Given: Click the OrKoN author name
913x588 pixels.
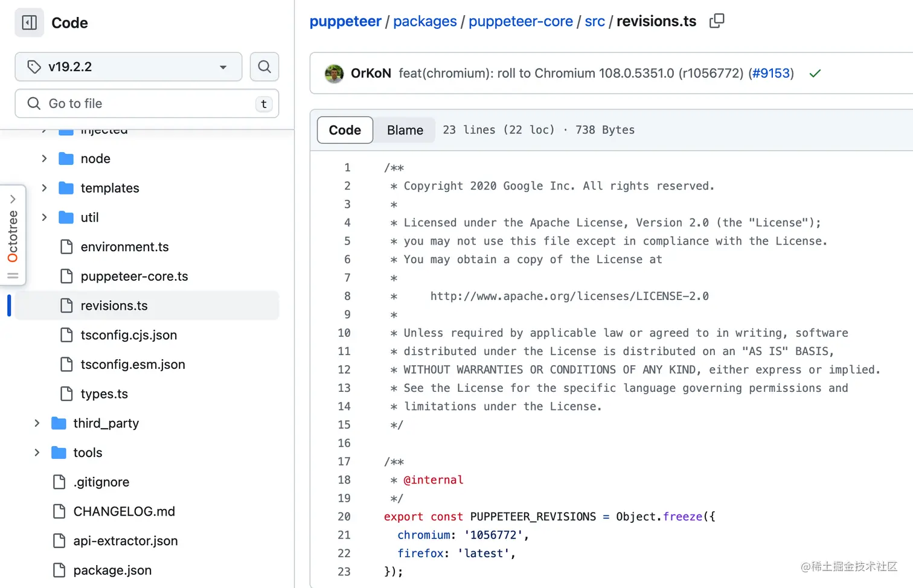Looking at the screenshot, I should [371, 74].
